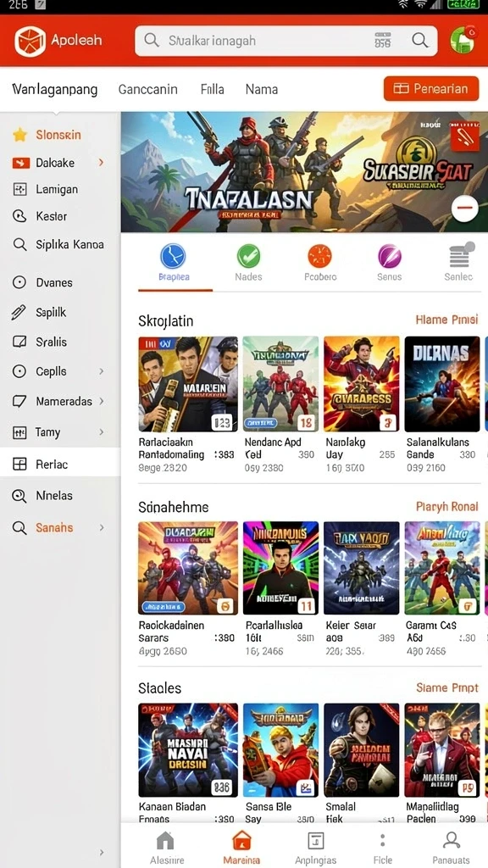Select the Filla tab
The width and height of the screenshot is (488, 868).
click(212, 89)
